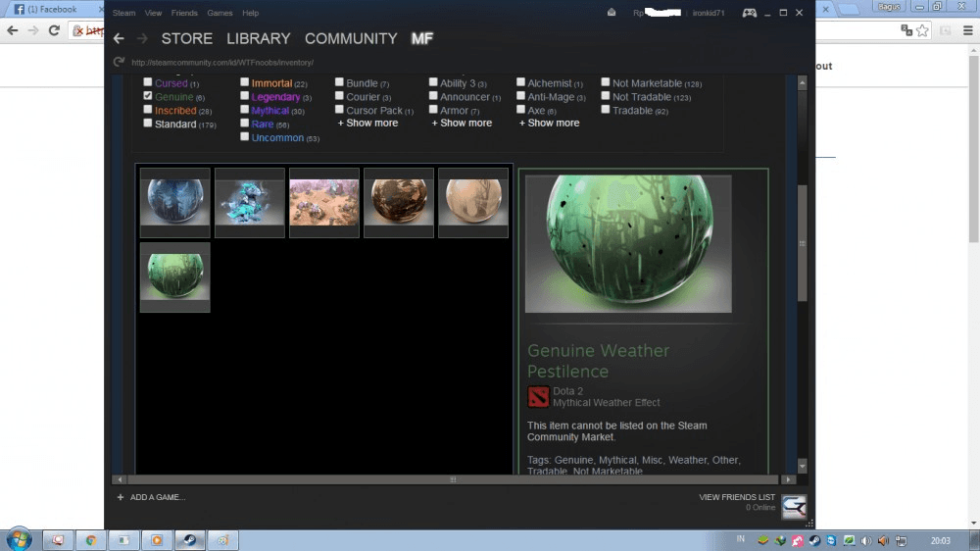Open Chrome from the taskbar

point(91,540)
